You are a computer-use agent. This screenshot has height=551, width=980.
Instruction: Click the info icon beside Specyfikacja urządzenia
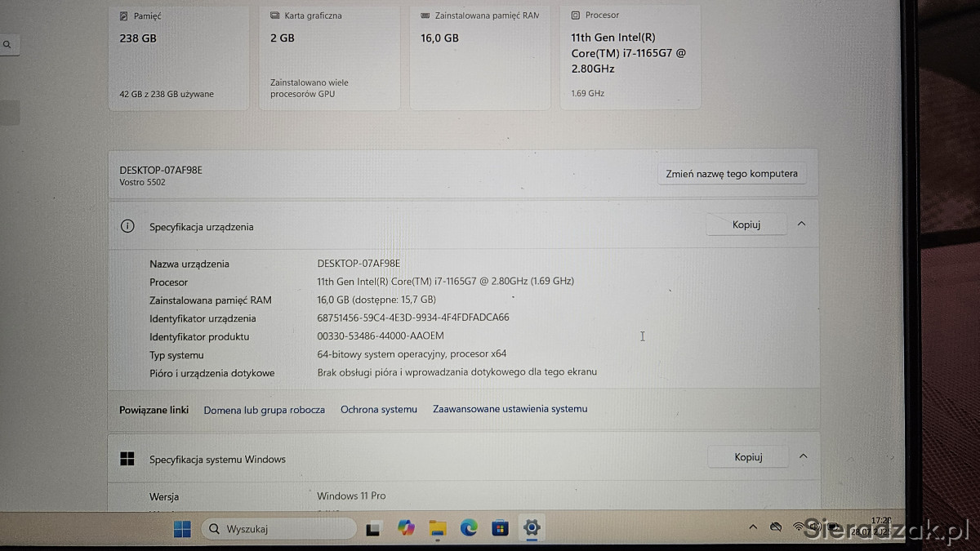[127, 226]
